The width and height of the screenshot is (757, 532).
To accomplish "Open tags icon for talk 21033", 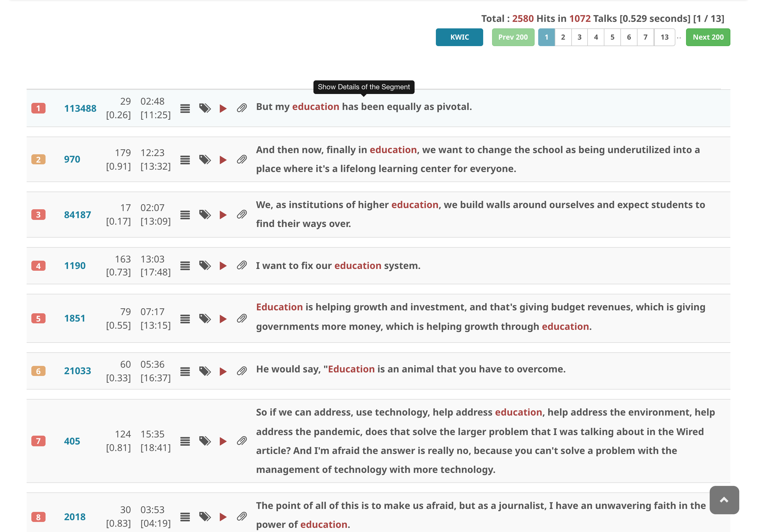I will pos(205,371).
